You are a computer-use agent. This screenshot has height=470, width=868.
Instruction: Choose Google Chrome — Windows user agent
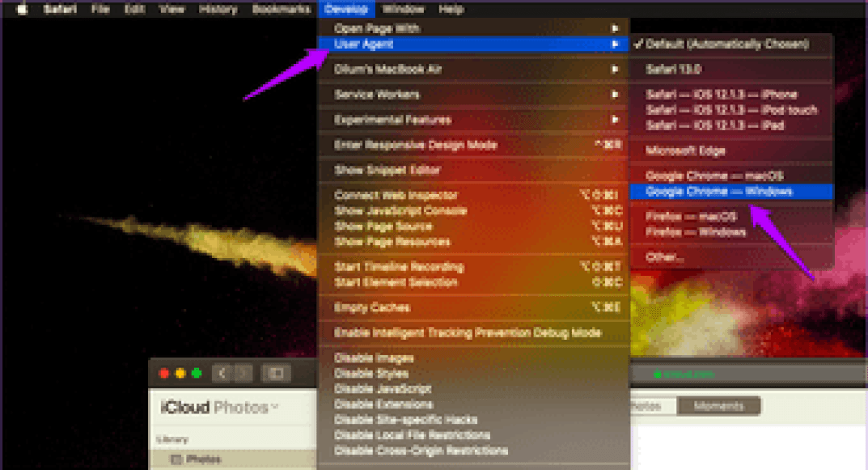click(718, 192)
